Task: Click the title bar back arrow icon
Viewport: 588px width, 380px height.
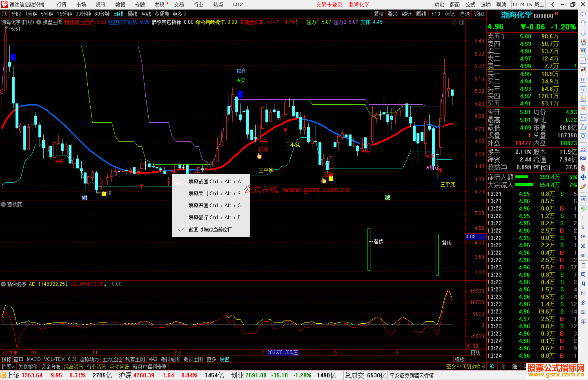Action: click(x=553, y=4)
